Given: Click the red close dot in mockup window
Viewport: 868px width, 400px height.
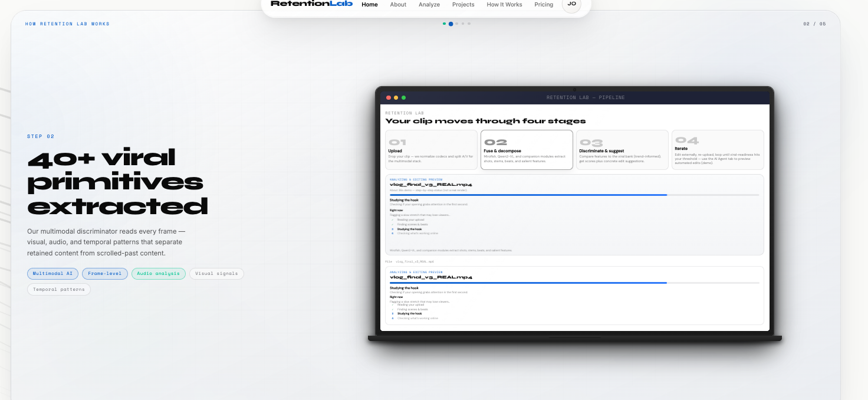Looking at the screenshot, I should (389, 97).
